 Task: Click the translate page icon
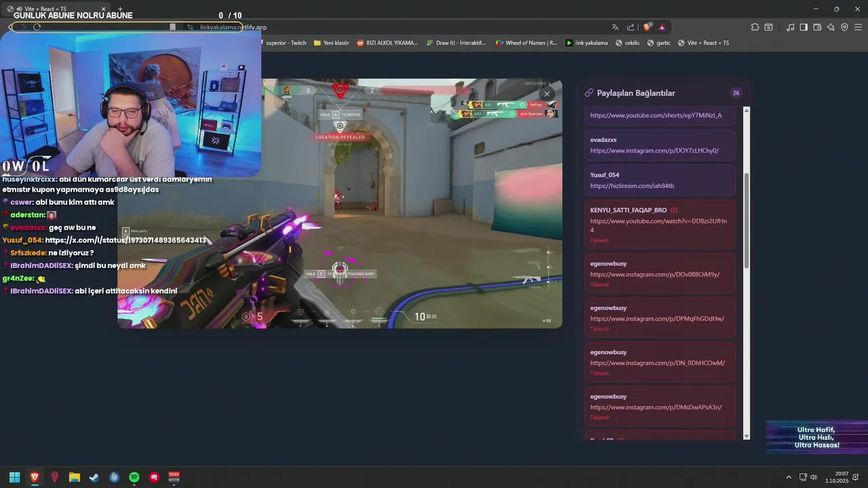615,27
